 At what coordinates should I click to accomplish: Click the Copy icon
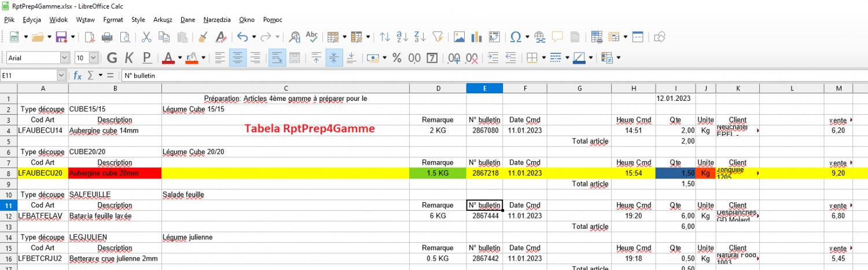(164, 37)
